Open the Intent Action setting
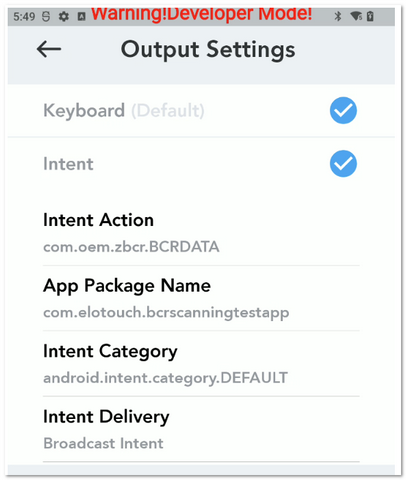 [x=201, y=233]
